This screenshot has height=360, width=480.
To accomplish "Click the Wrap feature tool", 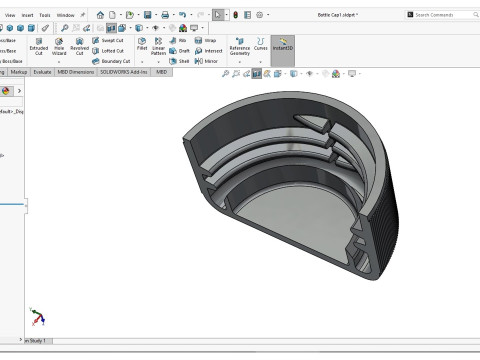I will click(205, 40).
